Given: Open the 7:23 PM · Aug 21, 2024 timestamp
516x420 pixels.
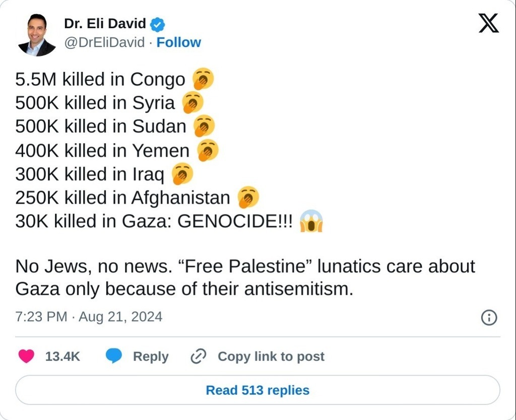Looking at the screenshot, I should coord(89,317).
